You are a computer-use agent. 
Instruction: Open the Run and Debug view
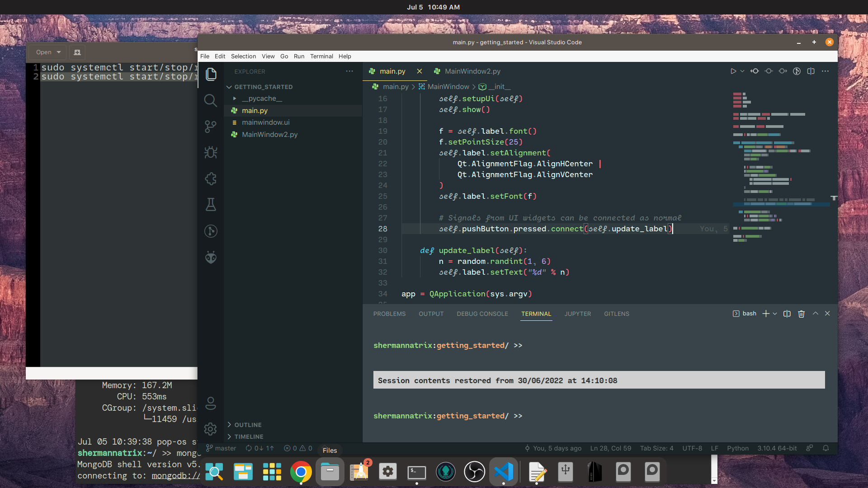211,153
